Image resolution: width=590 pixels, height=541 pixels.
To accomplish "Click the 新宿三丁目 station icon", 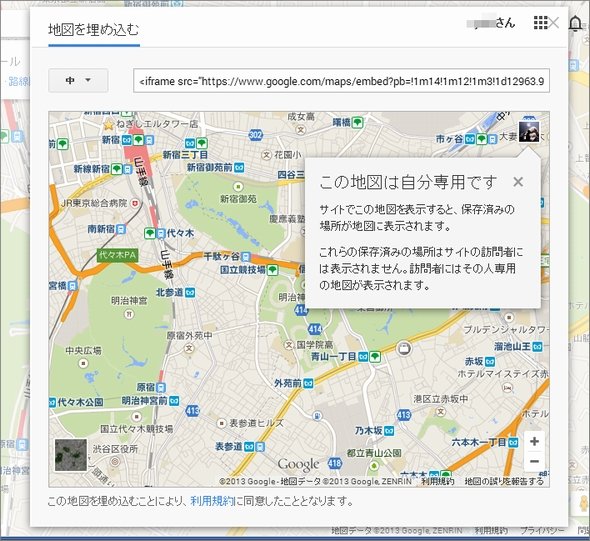I will pos(190,143).
